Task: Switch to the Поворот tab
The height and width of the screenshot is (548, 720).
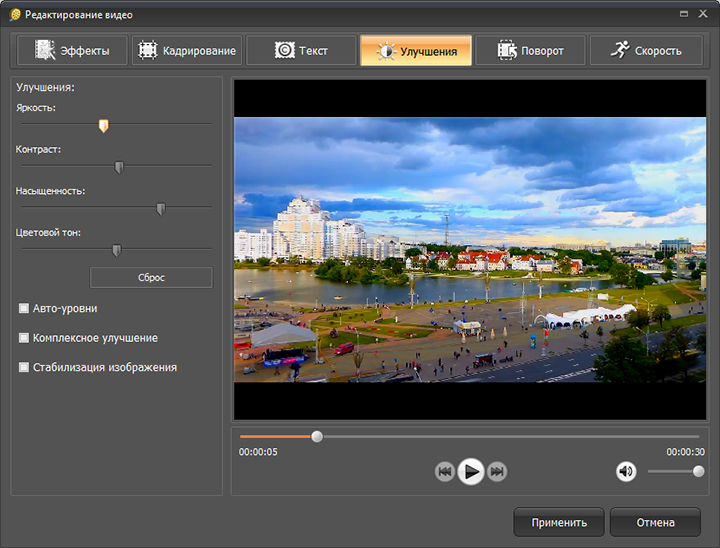Action: [x=530, y=51]
